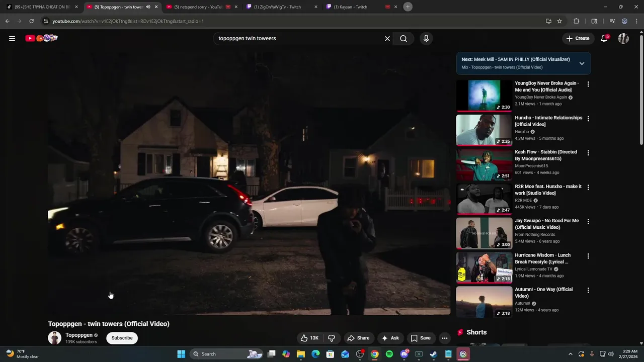Open options for Autumn! One Way
Screen dimensions: 644x362
[x=588, y=290]
